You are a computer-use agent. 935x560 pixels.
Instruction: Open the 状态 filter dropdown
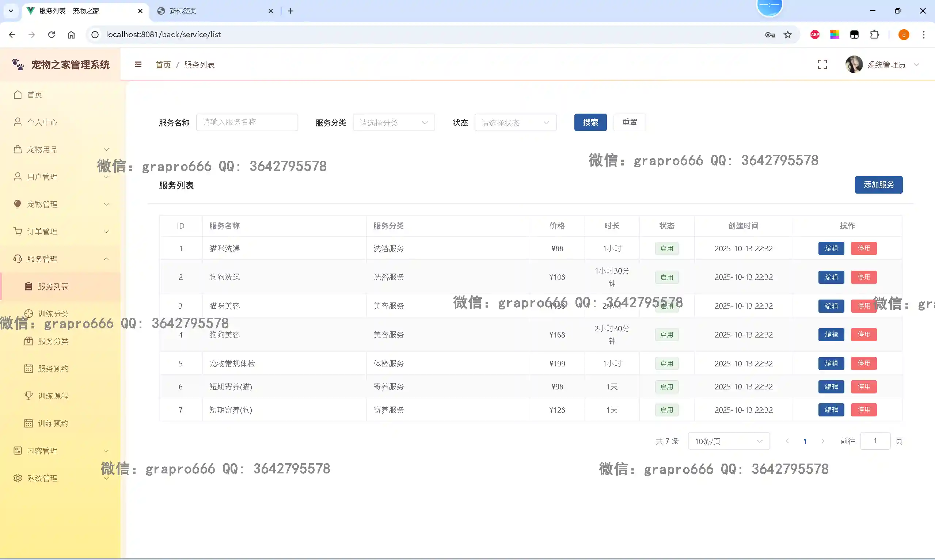click(x=515, y=123)
